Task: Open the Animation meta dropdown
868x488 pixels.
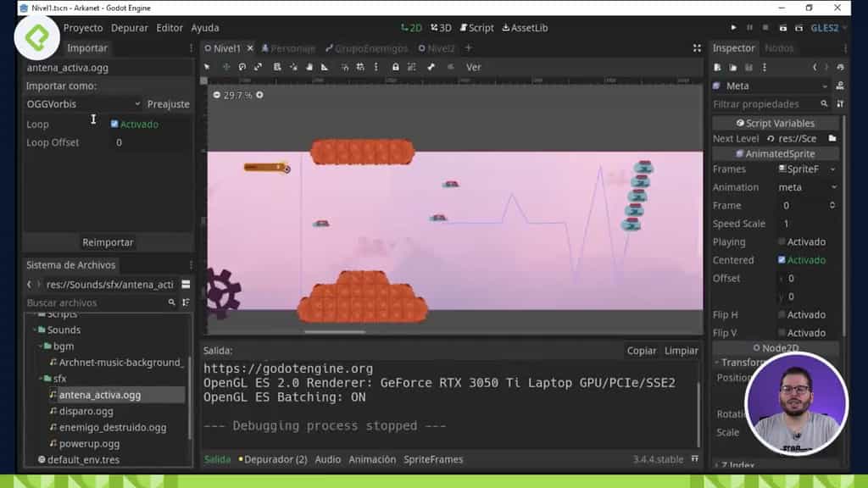Action: 807,187
